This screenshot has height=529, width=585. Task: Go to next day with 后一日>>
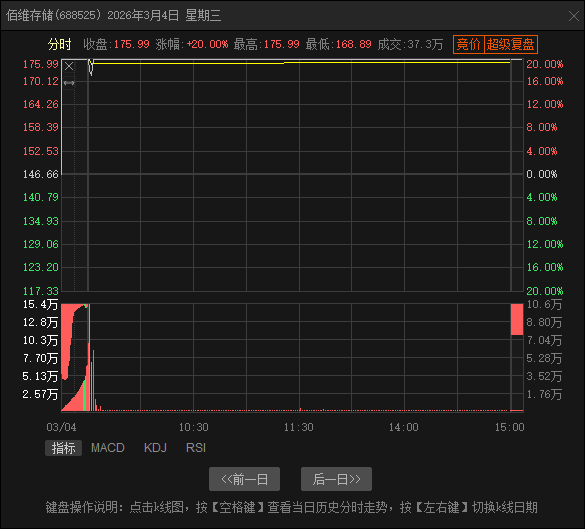click(336, 479)
